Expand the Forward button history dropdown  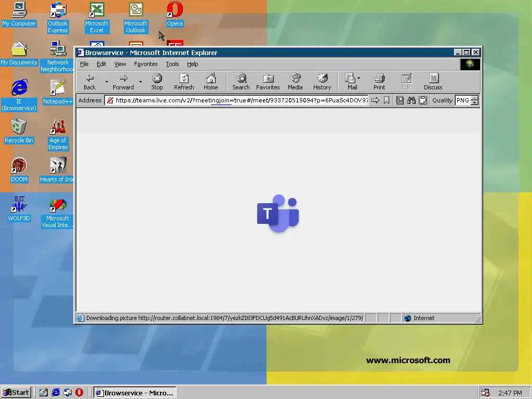click(x=140, y=82)
